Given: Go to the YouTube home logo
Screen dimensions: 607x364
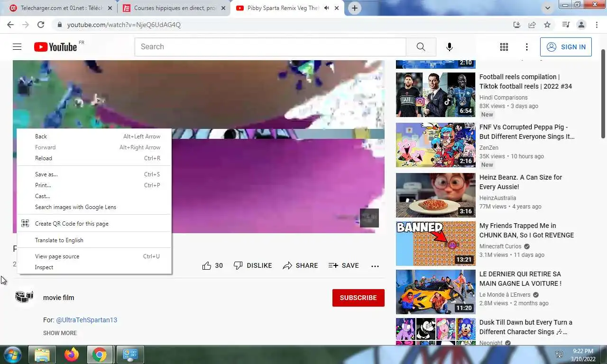Looking at the screenshot, I should [55, 46].
